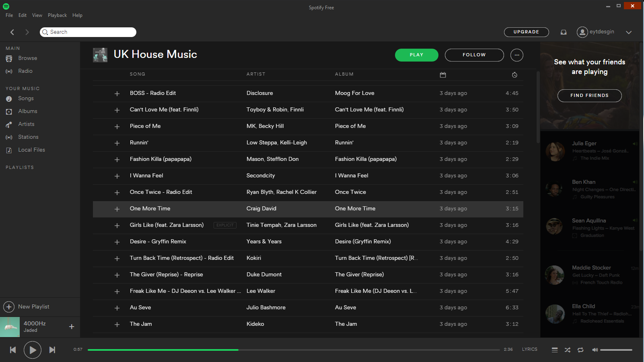Open the View menu

(x=37, y=15)
